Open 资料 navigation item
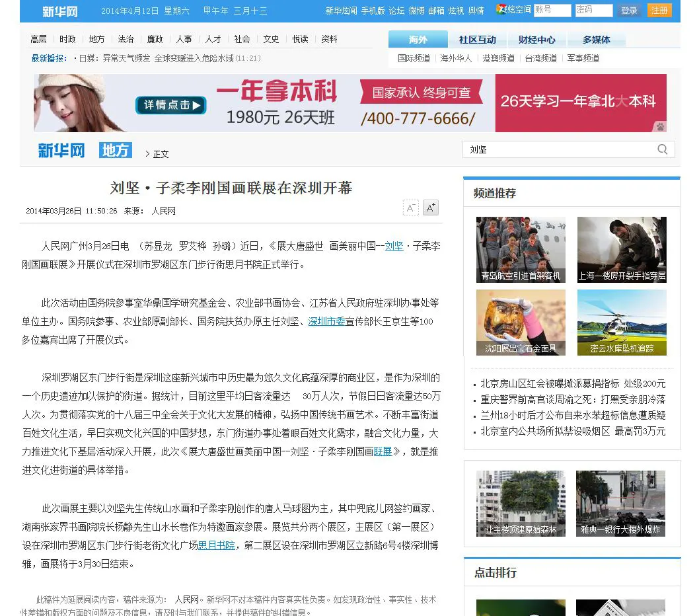The width and height of the screenshot is (699, 616). [x=329, y=39]
